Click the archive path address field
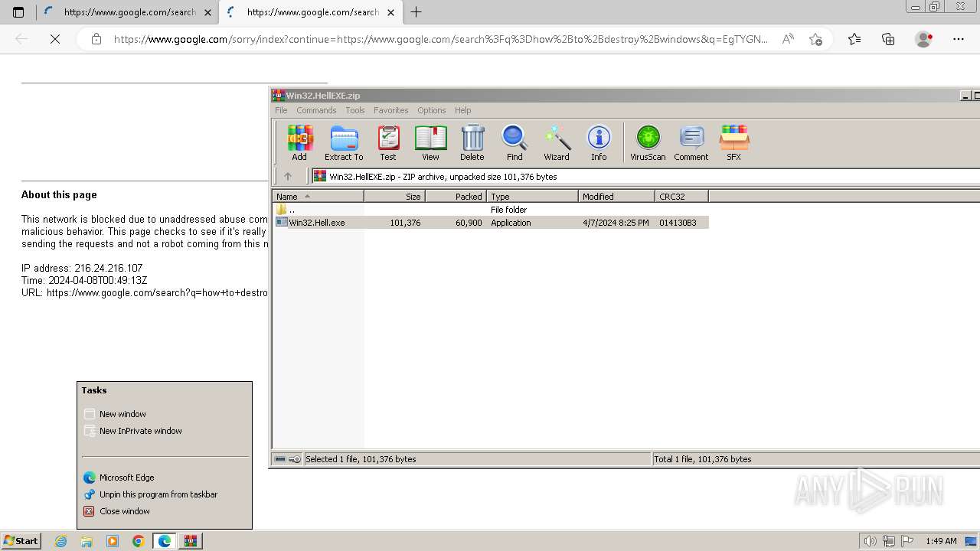 [x=645, y=176]
